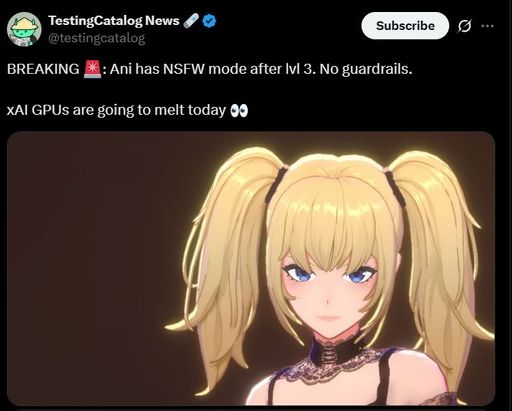512x411 pixels.
Task: Click the red siren emoji after BREAKING
Action: click(x=92, y=69)
